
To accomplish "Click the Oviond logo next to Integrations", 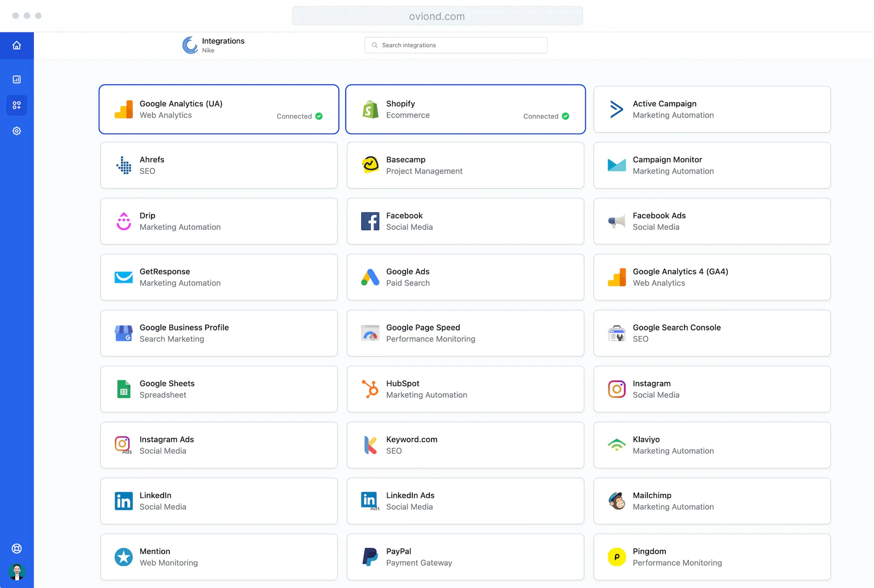I will click(x=190, y=45).
